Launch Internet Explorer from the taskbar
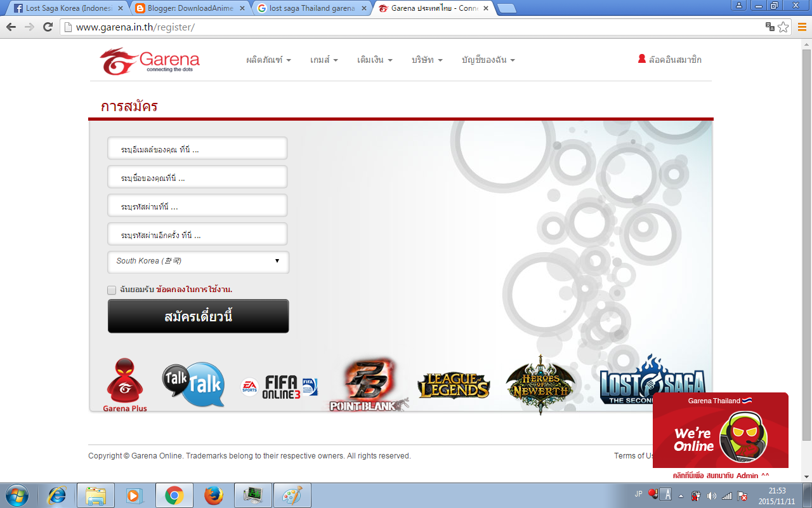 pos(58,495)
